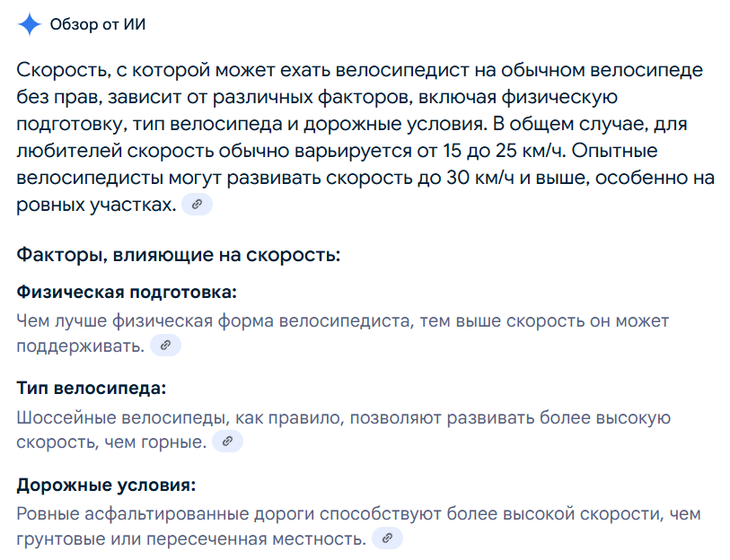Click the "Тип велосипеда:" heading
Image resolution: width=730 pixels, height=560 pixels.
92,389
